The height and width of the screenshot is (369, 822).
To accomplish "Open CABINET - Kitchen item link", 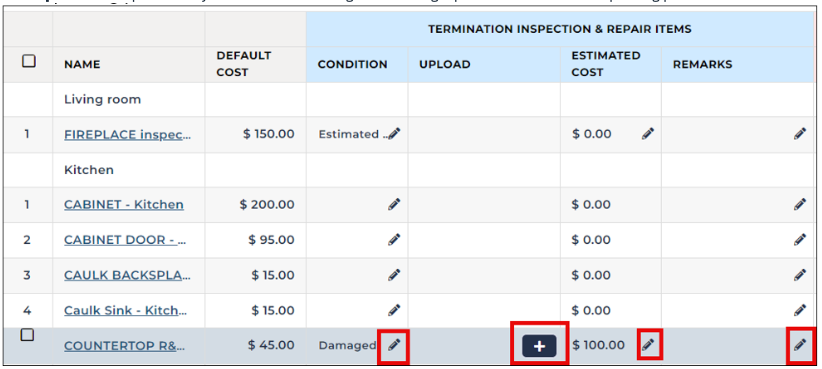I will 124,204.
